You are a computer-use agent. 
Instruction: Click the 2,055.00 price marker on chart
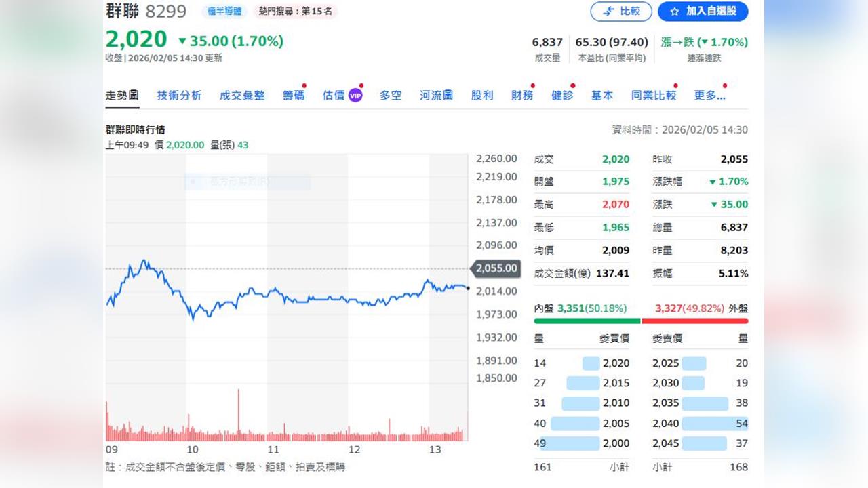tap(495, 268)
